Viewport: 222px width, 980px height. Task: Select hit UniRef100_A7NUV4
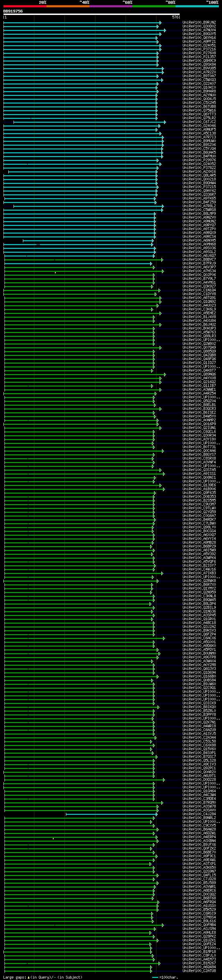[x=199, y=30]
